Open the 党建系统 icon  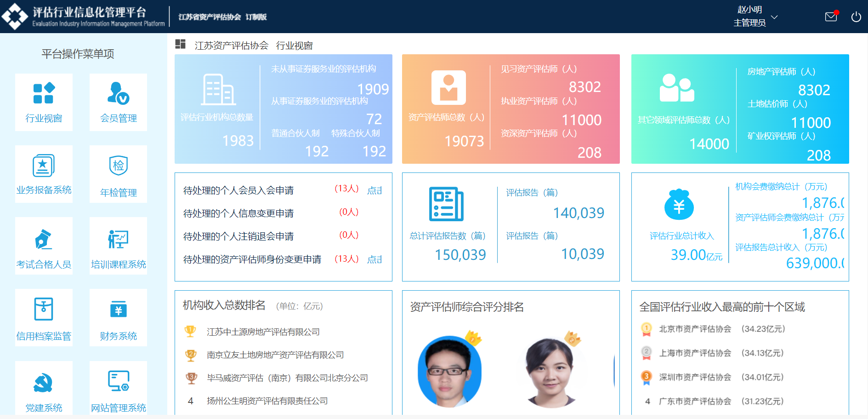[x=44, y=383]
